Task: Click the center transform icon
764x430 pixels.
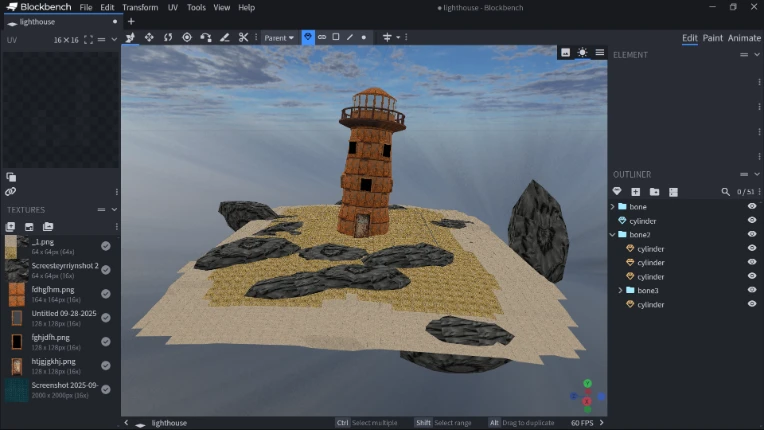Action: coord(387,37)
